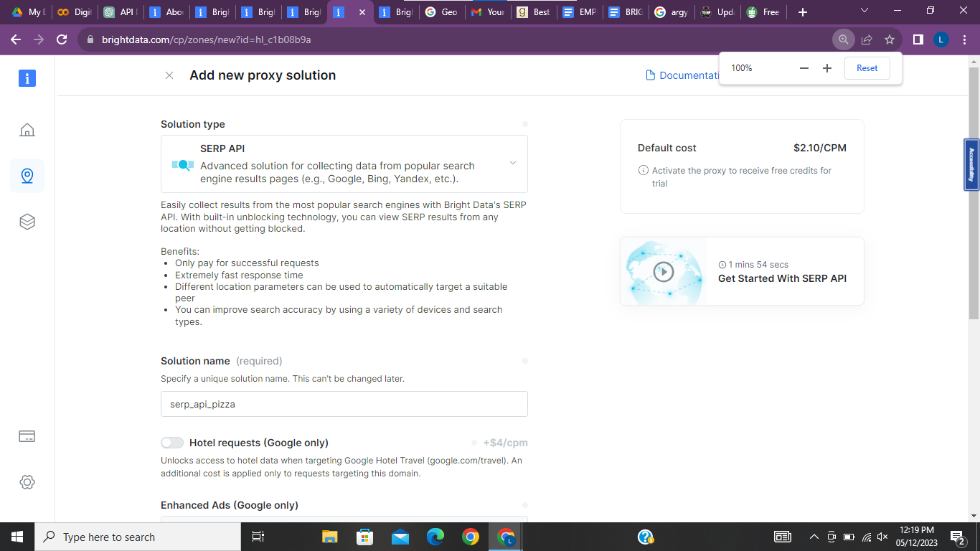Play the Get Started With SERP API video
This screenshot has width=980, height=551.
[x=664, y=271]
